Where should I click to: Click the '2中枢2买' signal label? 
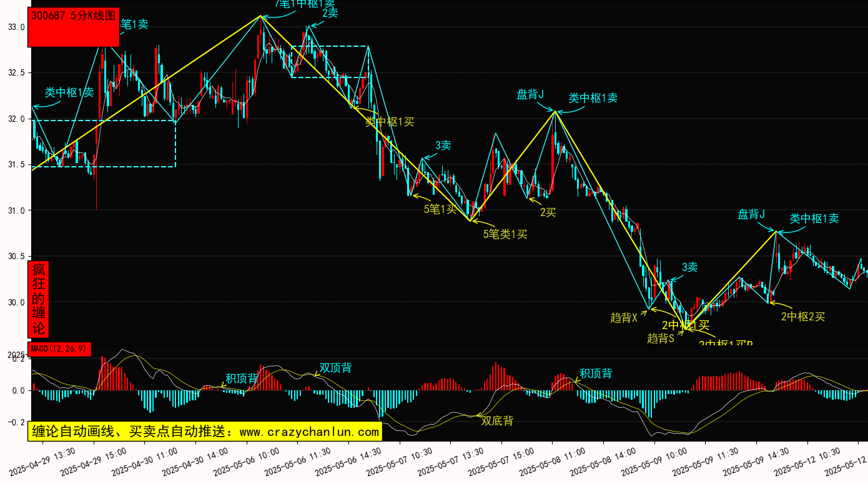tap(803, 317)
